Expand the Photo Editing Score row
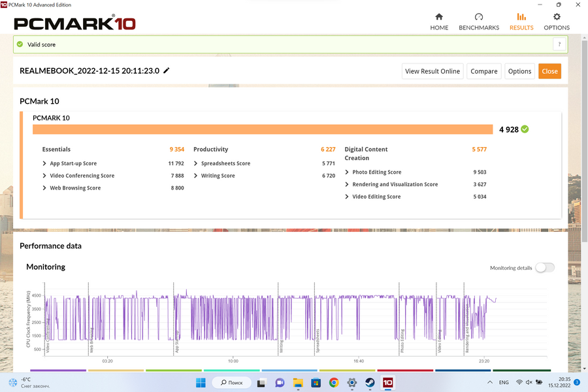This screenshot has height=392, width=588. click(347, 172)
